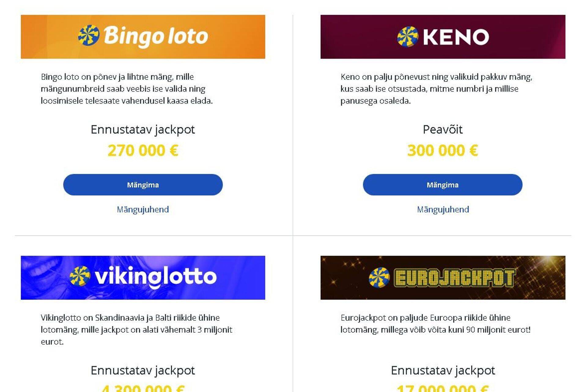Open Mängujuhend link for Keno

(443, 209)
